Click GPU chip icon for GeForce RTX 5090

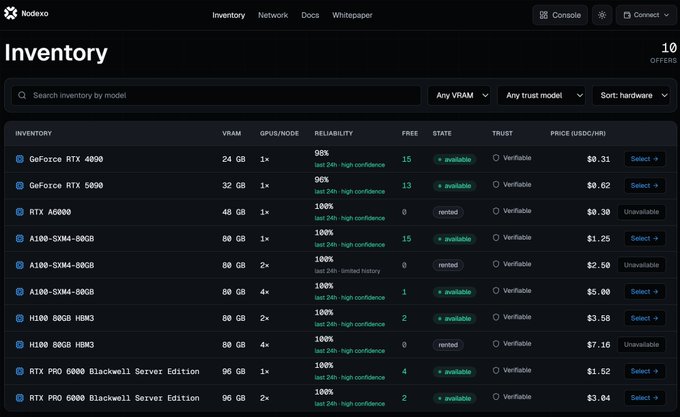(x=20, y=186)
